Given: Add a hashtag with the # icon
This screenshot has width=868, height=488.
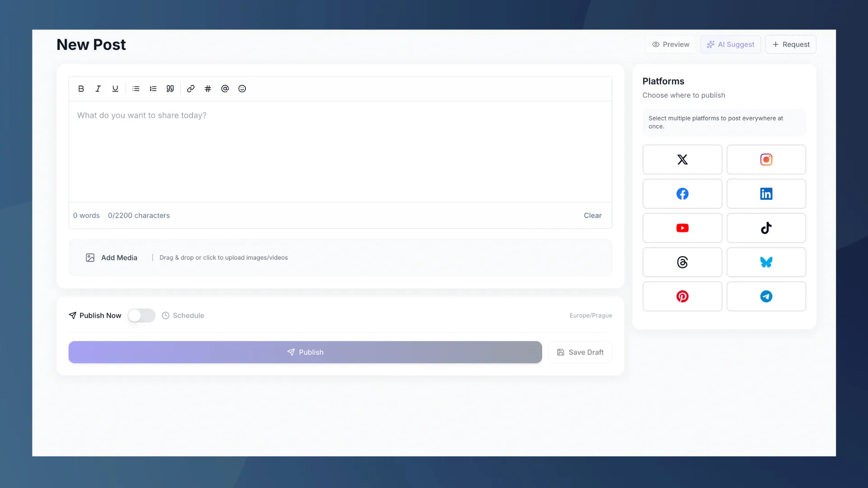Looking at the screenshot, I should (x=208, y=89).
